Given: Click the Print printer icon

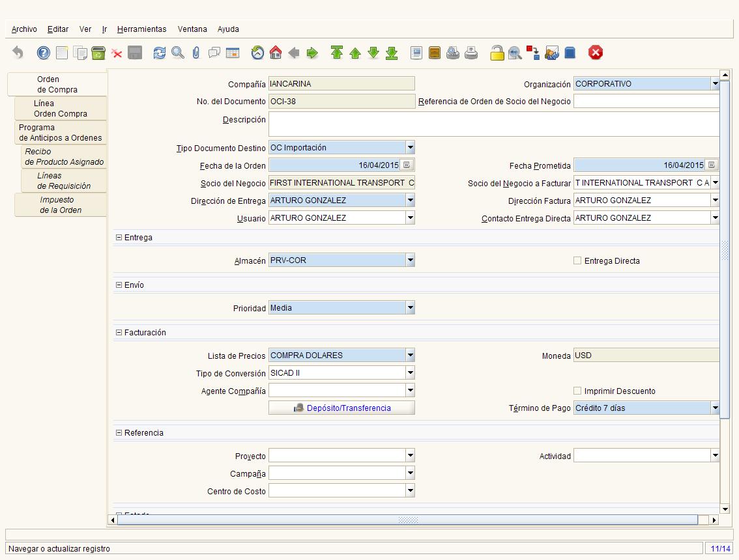Looking at the screenshot, I should click(471, 53).
